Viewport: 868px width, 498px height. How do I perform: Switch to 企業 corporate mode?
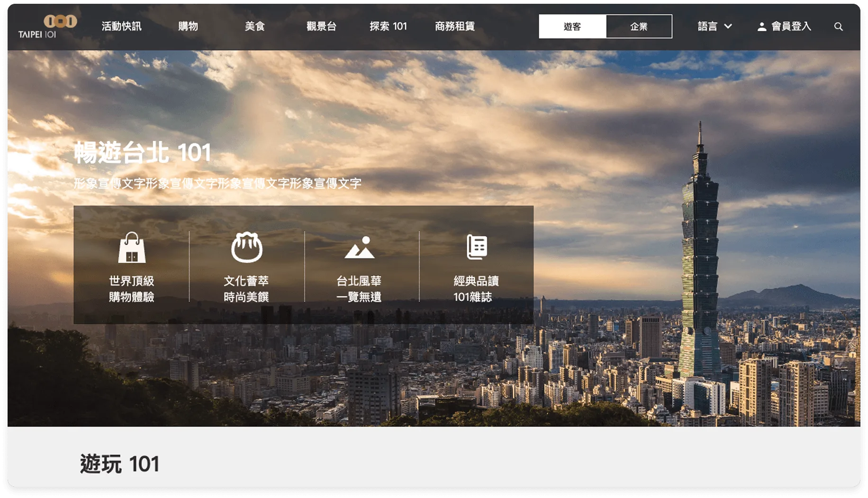coord(639,27)
